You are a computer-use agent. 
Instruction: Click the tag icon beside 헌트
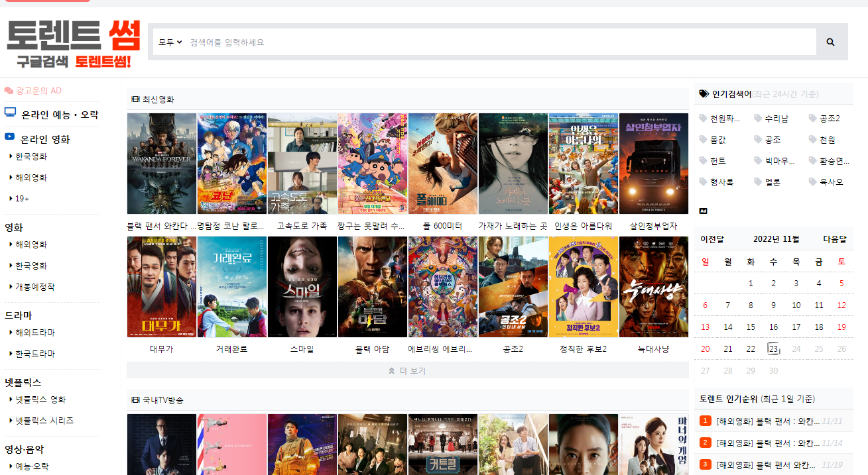(x=703, y=161)
